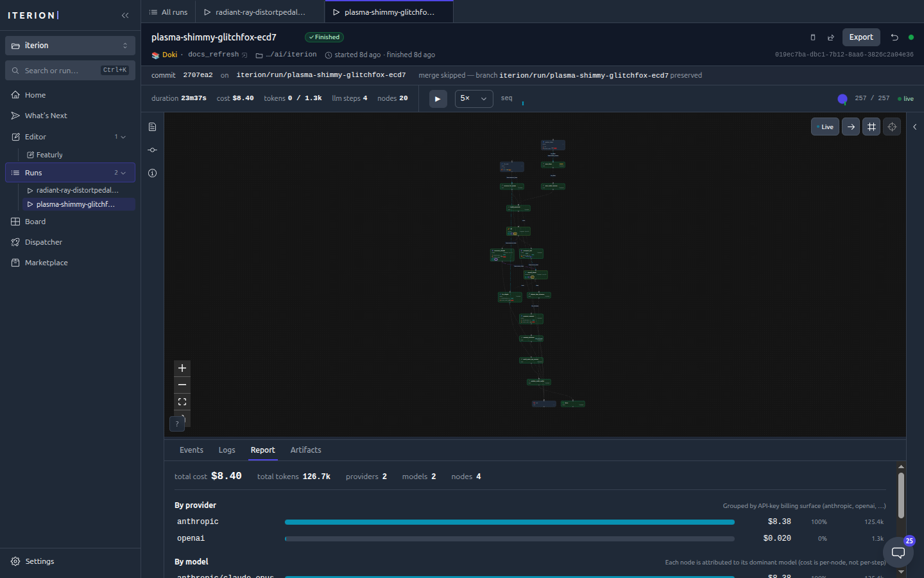Click the top node in the graph
Image resolution: width=924 pixels, height=578 pixels.
tap(553, 145)
